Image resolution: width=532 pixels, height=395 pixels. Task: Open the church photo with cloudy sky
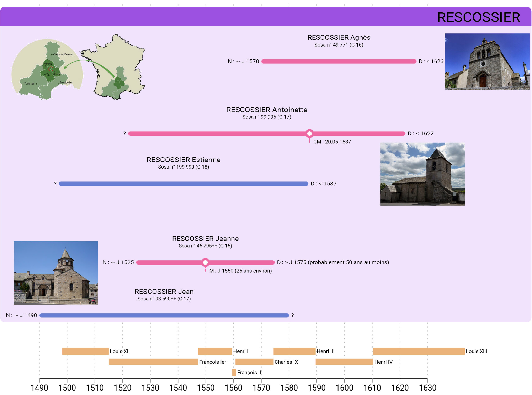(x=422, y=174)
